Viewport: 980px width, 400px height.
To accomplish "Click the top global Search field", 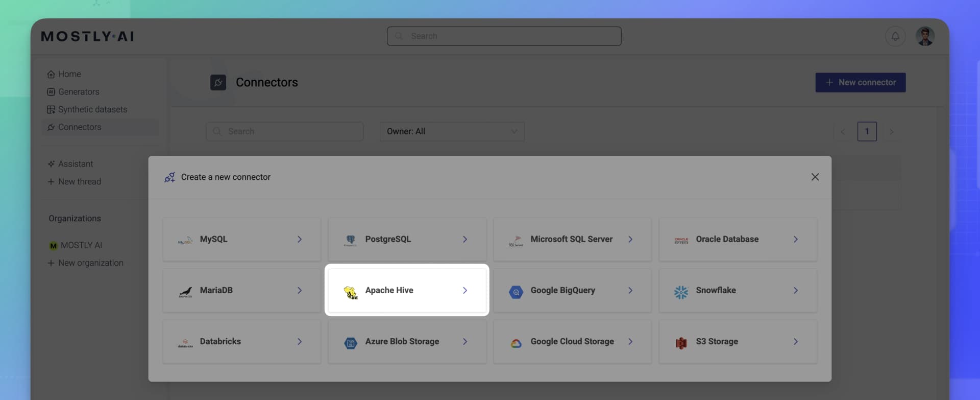I will click(504, 36).
